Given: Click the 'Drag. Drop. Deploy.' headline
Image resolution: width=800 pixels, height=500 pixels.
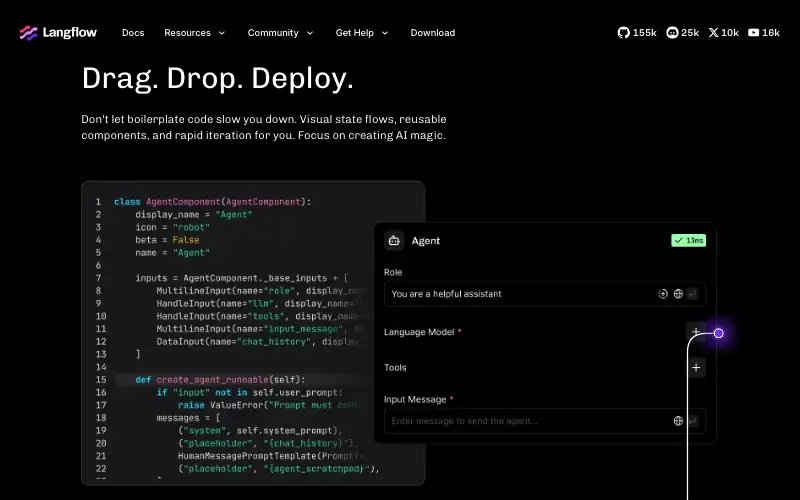Looking at the screenshot, I should click(217, 79).
